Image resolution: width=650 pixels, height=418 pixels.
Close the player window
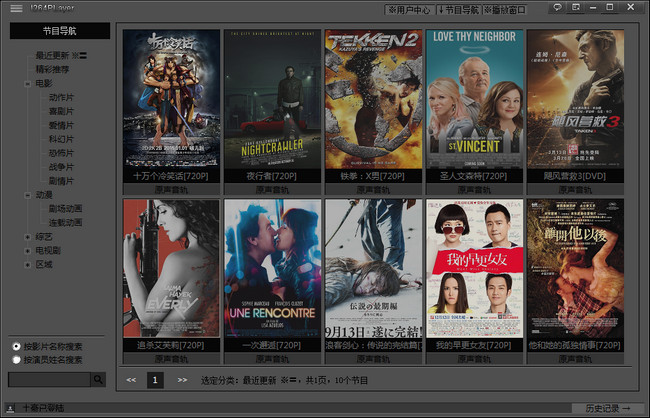pyautogui.click(x=631, y=7)
